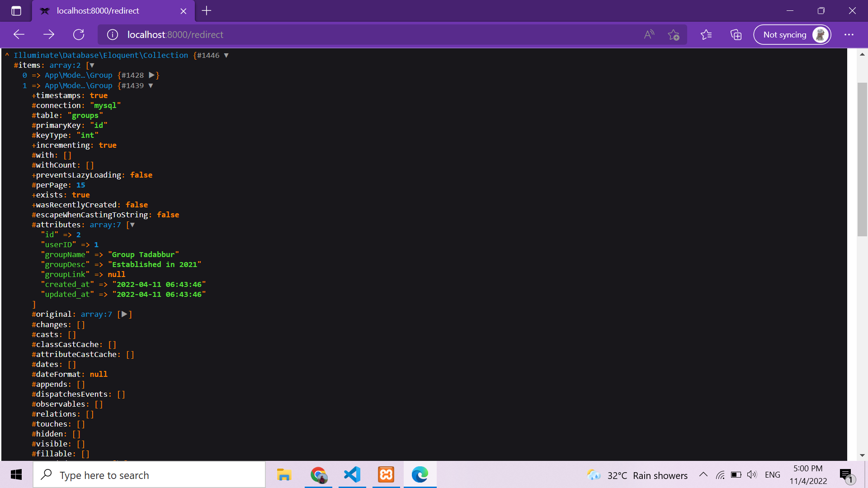Click the browser back arrow icon
The width and height of the screenshot is (868, 488).
coord(18,34)
